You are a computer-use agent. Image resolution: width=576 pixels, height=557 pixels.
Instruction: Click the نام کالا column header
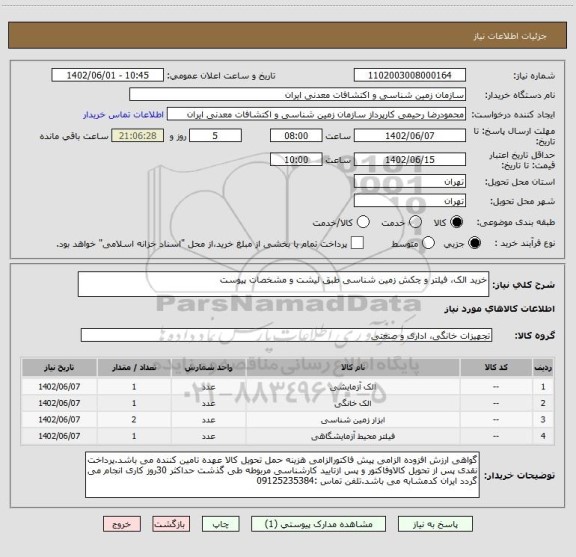tap(353, 367)
